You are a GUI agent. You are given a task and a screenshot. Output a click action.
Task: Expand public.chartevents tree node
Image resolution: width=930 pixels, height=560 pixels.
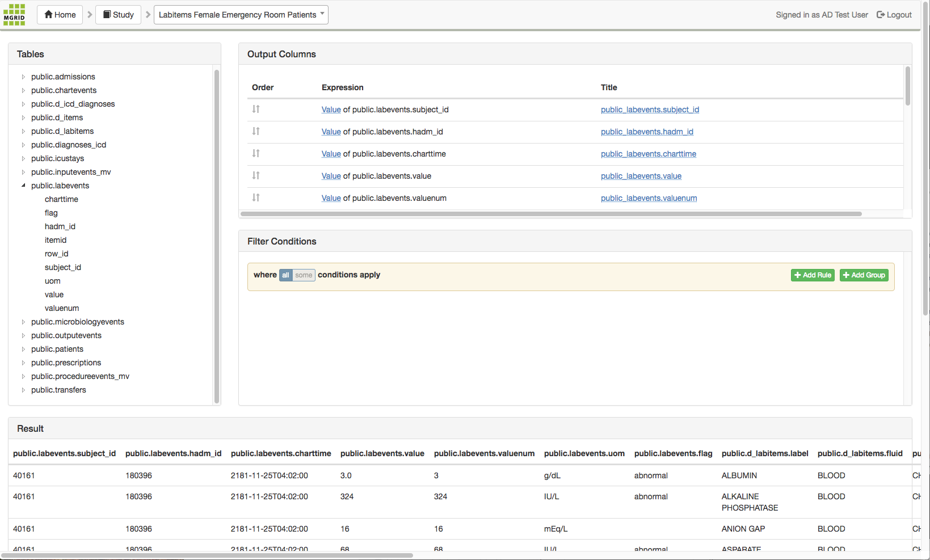23,90
